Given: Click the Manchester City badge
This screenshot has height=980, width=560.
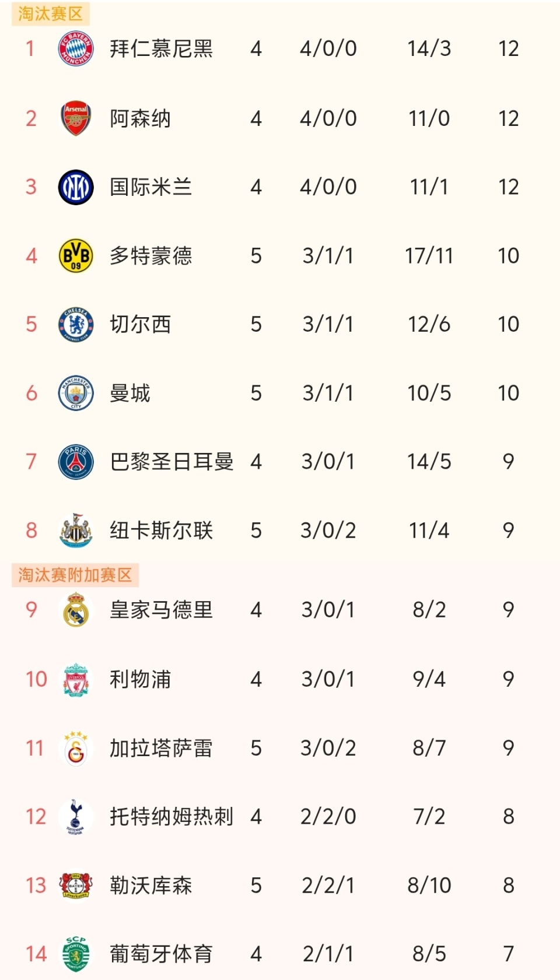Looking at the screenshot, I should (76, 393).
